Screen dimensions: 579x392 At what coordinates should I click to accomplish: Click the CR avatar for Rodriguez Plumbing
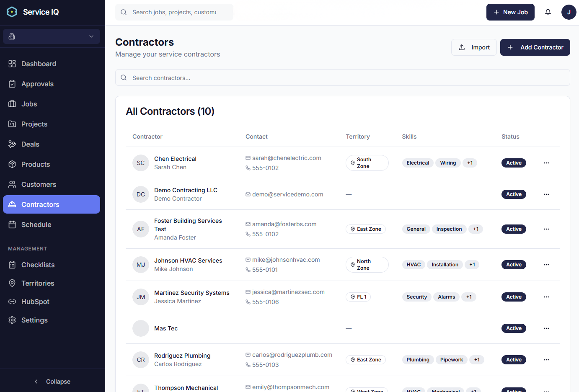[141, 360]
